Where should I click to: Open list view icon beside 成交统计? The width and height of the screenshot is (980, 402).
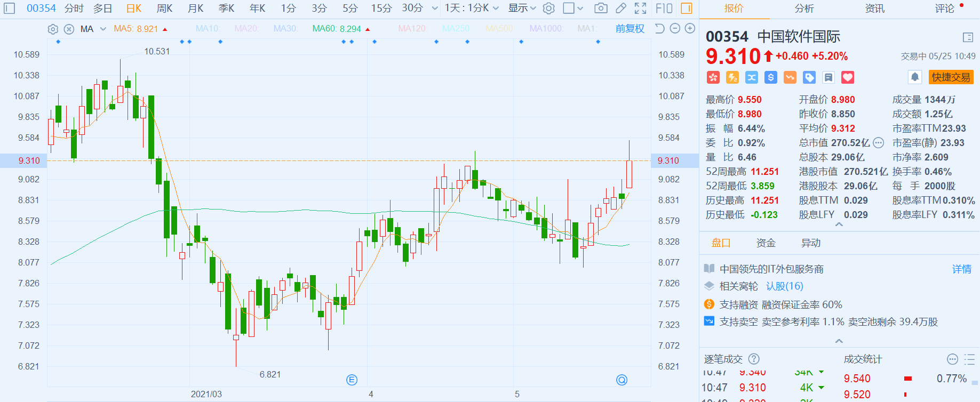pos(970,359)
